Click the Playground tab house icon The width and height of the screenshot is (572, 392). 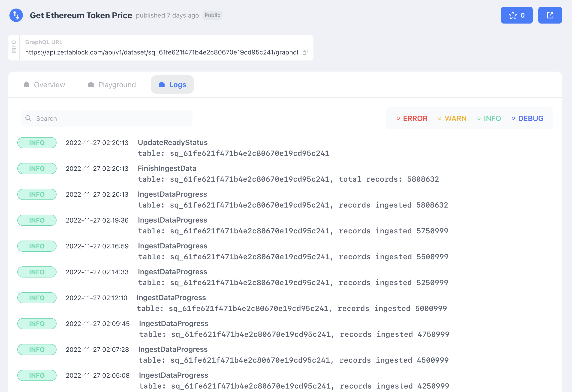pos(91,85)
